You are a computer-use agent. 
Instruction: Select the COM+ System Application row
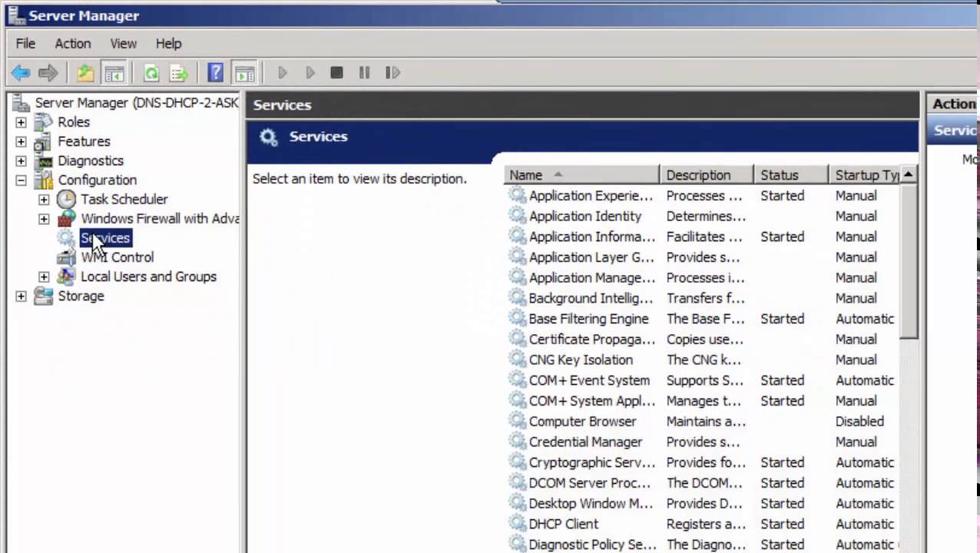pos(703,401)
